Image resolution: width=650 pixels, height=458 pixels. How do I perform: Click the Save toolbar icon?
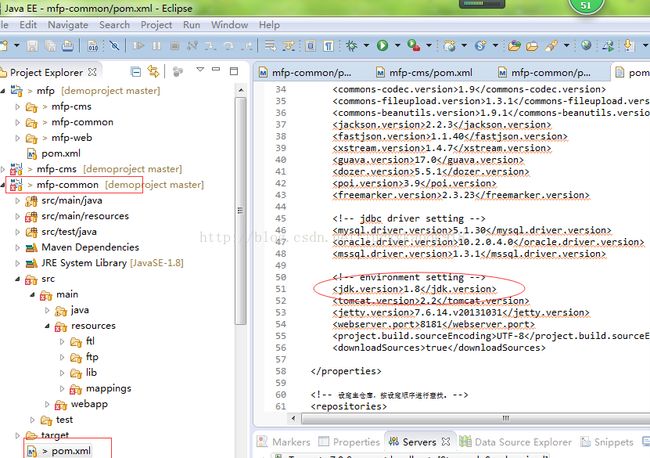click(32, 45)
